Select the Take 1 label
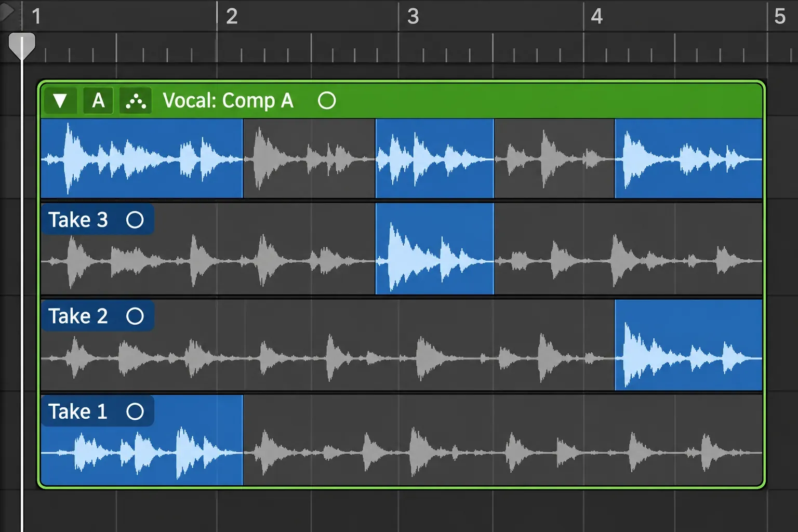 coord(78,411)
